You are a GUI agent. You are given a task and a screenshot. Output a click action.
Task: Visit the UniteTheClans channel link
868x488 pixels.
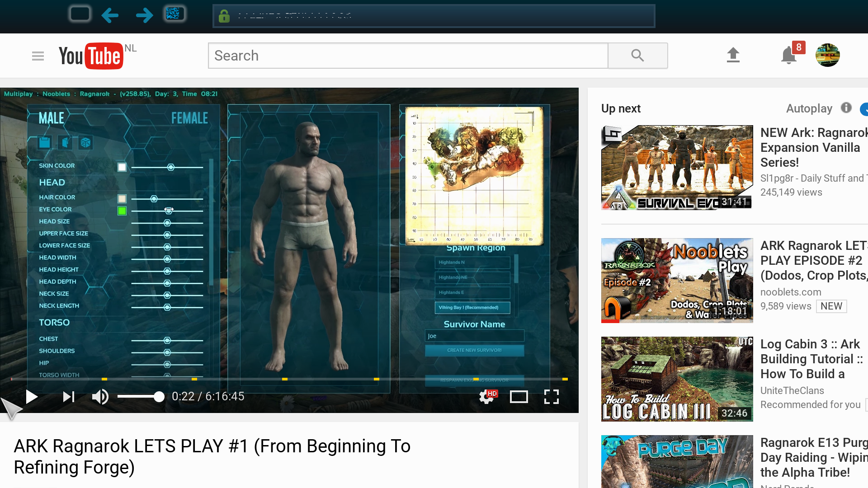click(792, 390)
